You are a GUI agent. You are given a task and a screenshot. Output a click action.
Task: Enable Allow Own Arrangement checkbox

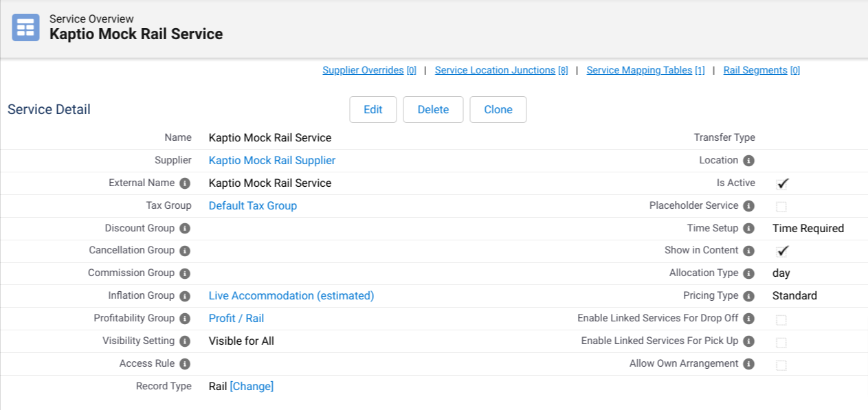781,365
